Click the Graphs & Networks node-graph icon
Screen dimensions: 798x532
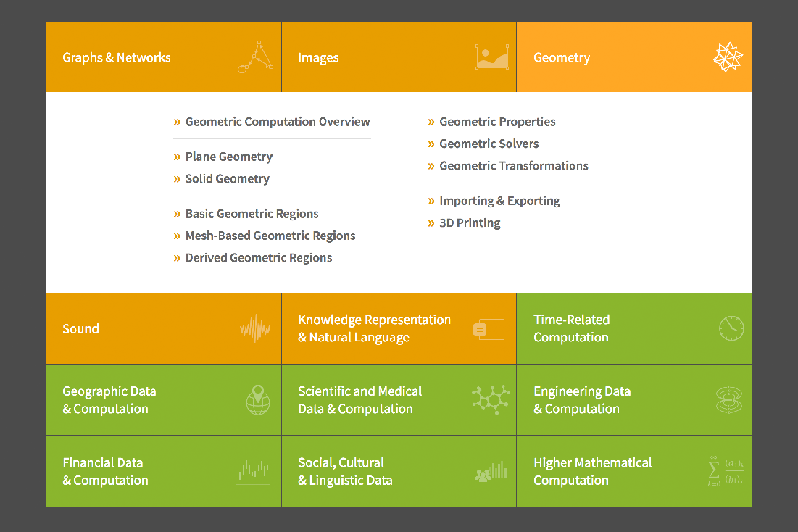pyautogui.click(x=255, y=57)
